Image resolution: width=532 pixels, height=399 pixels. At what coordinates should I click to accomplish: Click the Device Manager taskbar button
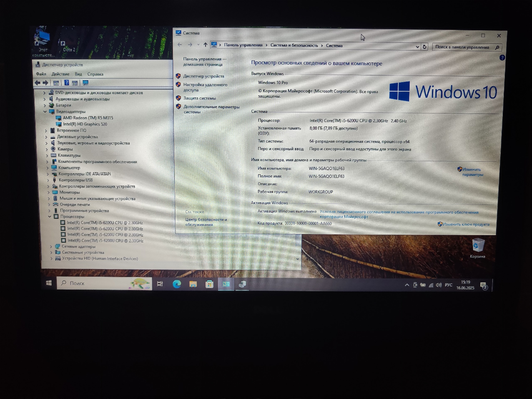click(x=242, y=284)
